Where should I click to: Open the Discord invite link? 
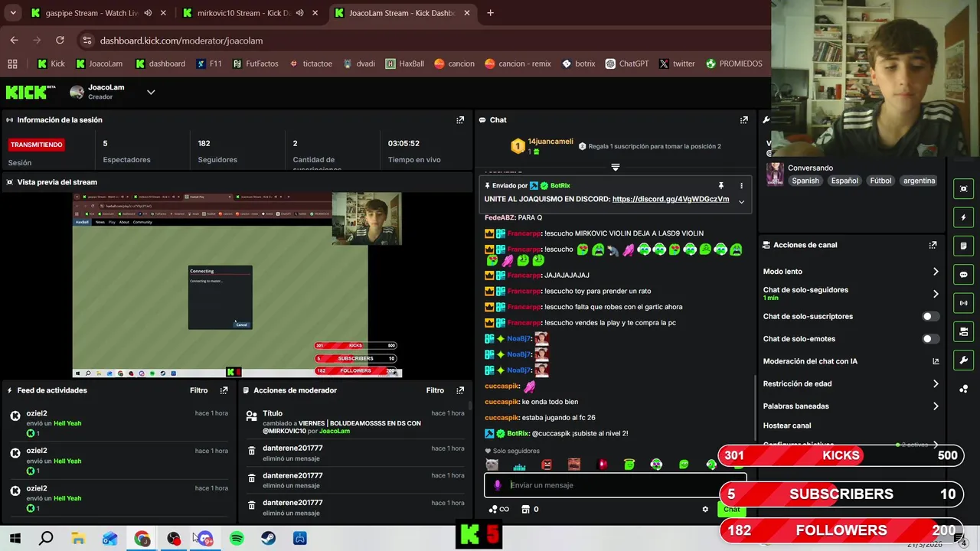click(x=671, y=199)
